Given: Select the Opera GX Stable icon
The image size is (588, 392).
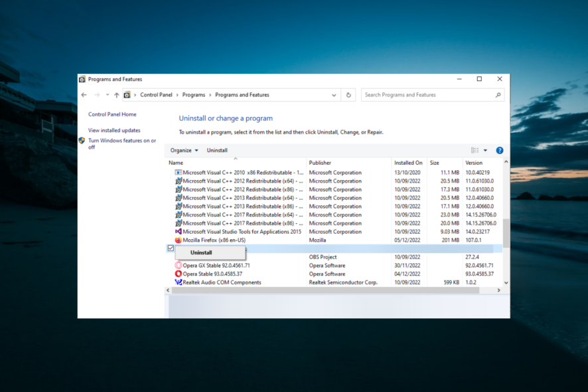Looking at the screenshot, I should click(x=178, y=266).
